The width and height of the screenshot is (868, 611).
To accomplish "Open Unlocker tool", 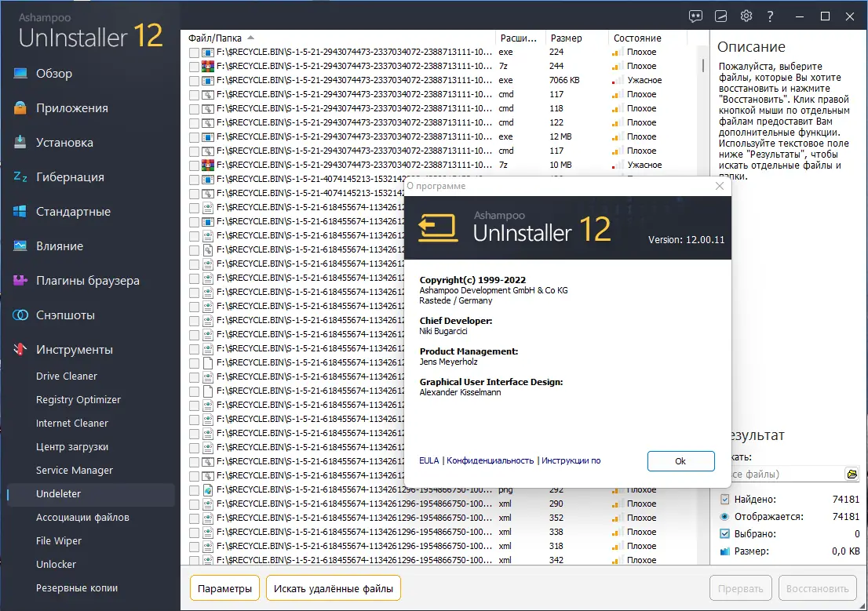I will click(x=56, y=564).
